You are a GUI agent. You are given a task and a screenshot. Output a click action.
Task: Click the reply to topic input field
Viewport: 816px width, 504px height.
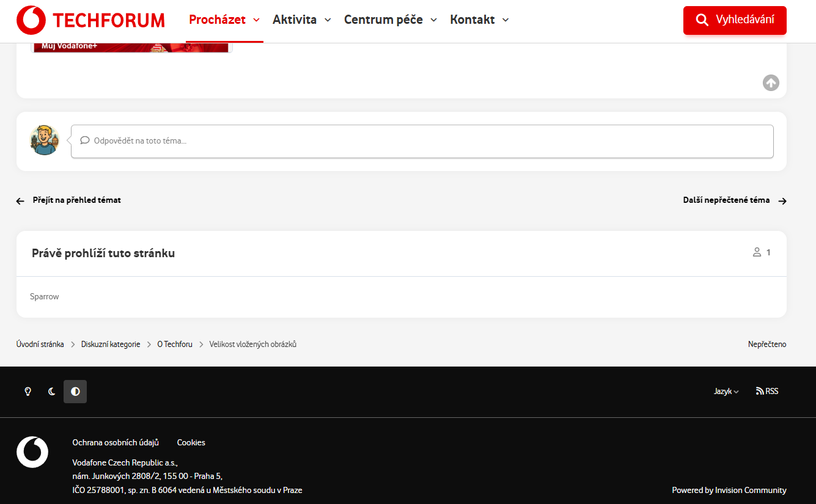[422, 141]
